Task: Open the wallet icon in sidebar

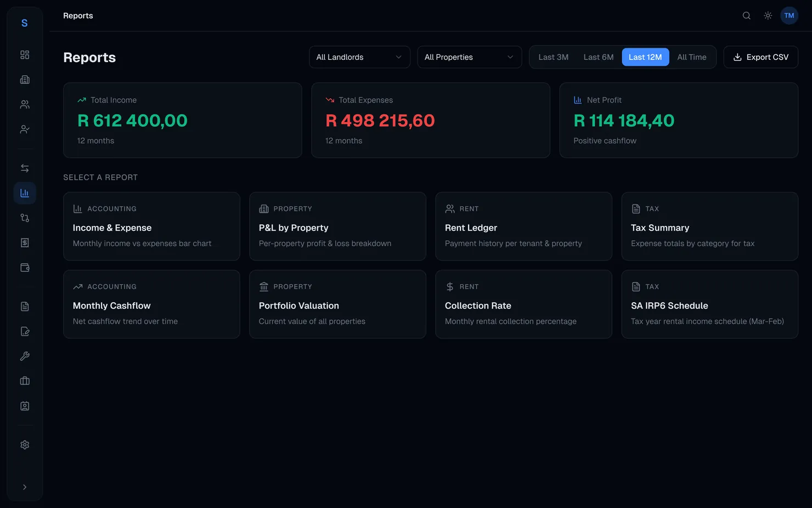Action: (x=25, y=267)
